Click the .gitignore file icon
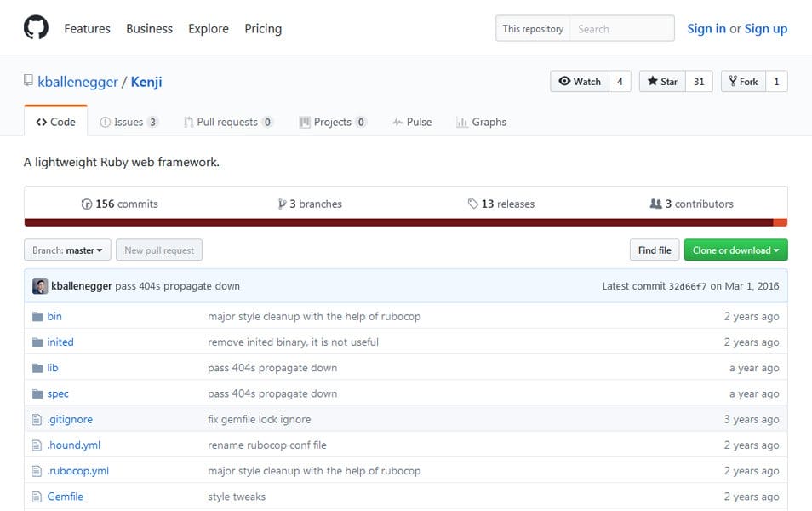Image resolution: width=812 pixels, height=511 pixels. click(37, 419)
